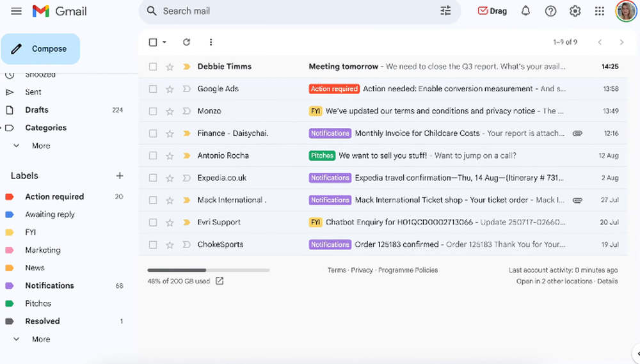Expand More under the Labels list

(x=41, y=339)
